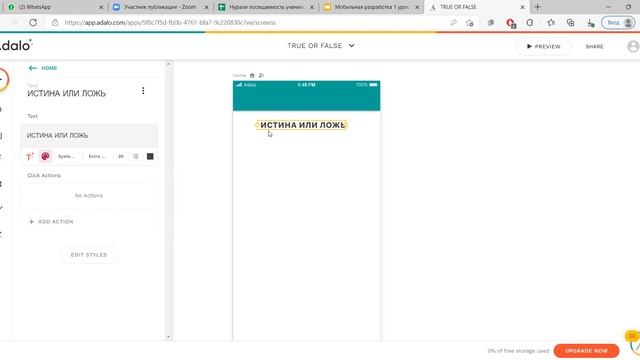Close the TRUE OR FALSE tab
Image resolution: width=640 pixels, height=360 pixels.
click(522, 7)
